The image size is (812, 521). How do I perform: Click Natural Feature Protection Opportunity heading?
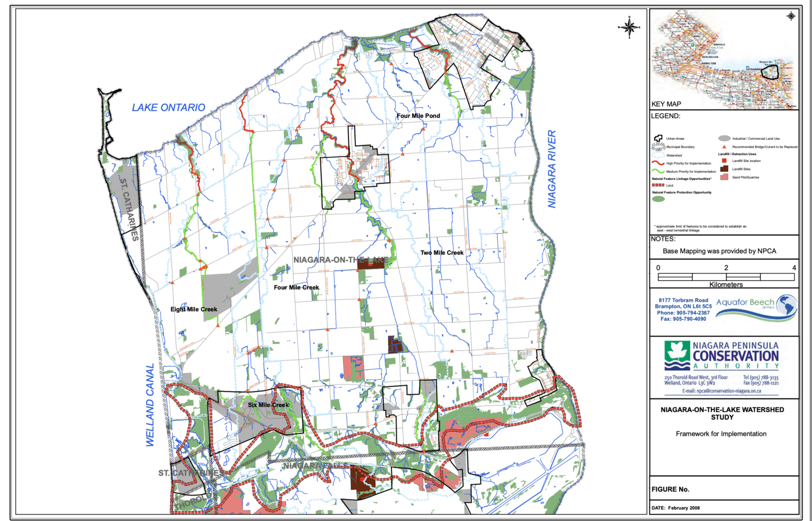[x=682, y=192]
